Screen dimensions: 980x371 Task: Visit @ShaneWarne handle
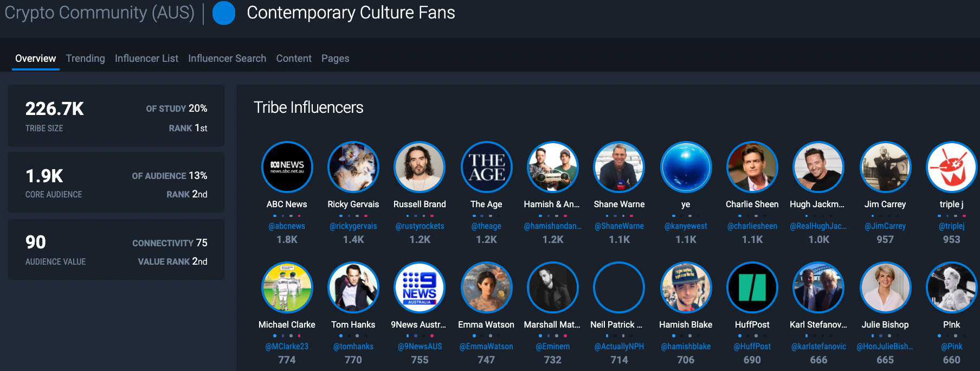pos(619,226)
